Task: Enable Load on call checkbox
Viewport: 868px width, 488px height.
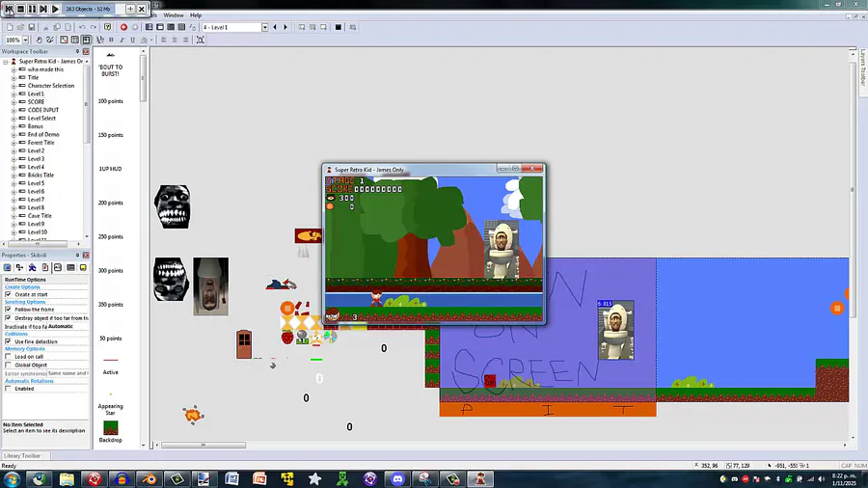Action: pyautogui.click(x=9, y=356)
